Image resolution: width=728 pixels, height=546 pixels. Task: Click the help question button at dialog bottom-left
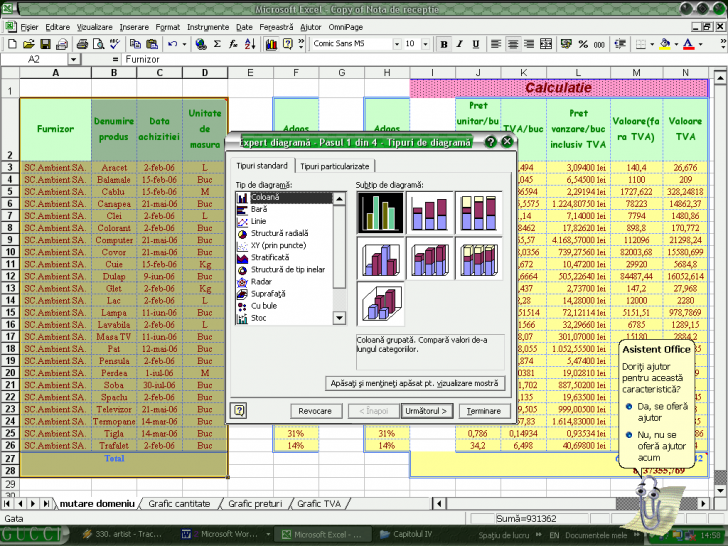pyautogui.click(x=239, y=410)
